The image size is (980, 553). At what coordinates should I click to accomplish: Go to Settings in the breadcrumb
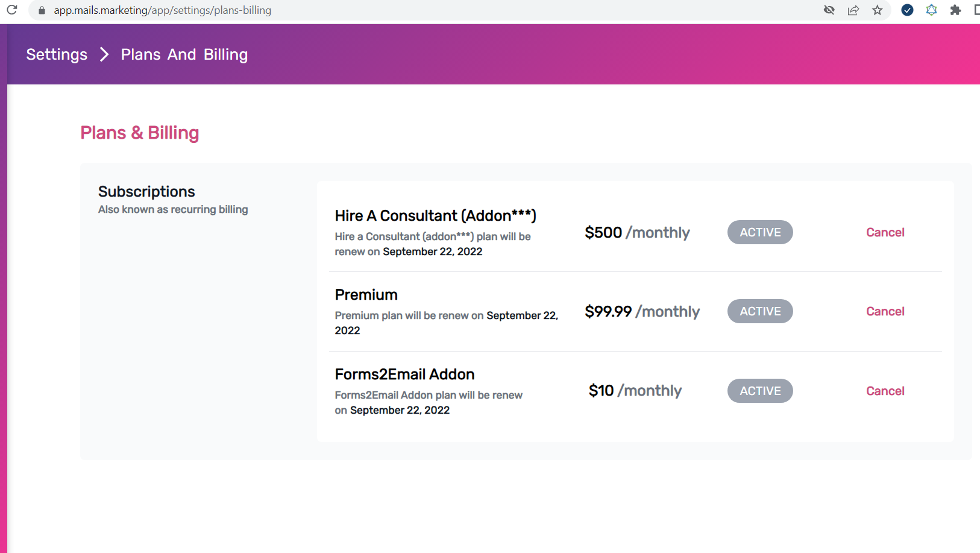tap(57, 54)
